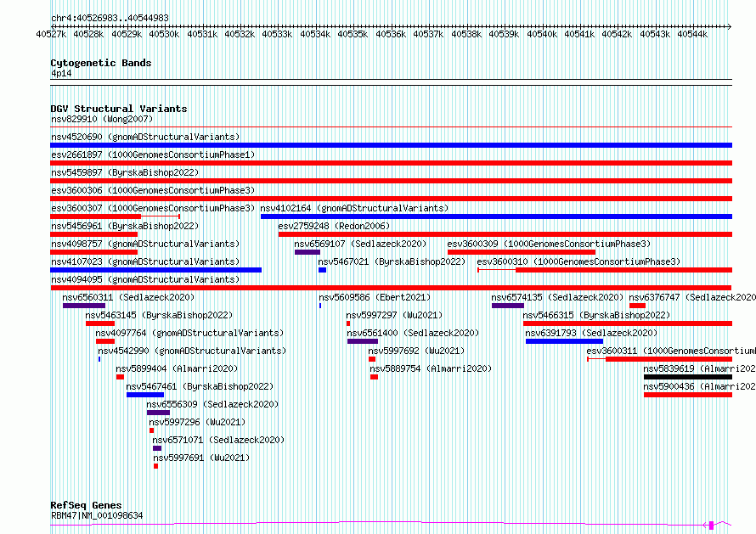The width and height of the screenshot is (756, 534).
Task: Click the RefSeq Genes track title
Action: coord(86,505)
